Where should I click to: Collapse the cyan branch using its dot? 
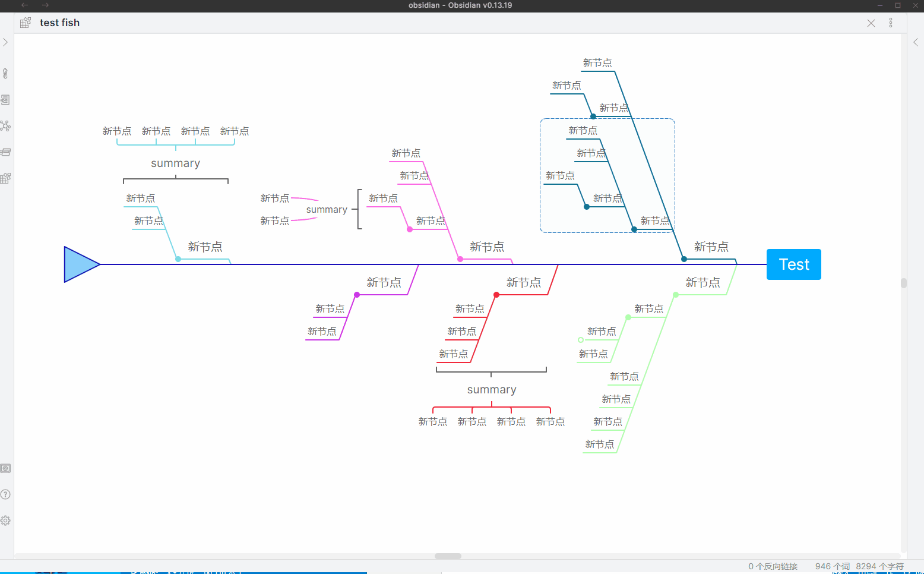point(178,259)
